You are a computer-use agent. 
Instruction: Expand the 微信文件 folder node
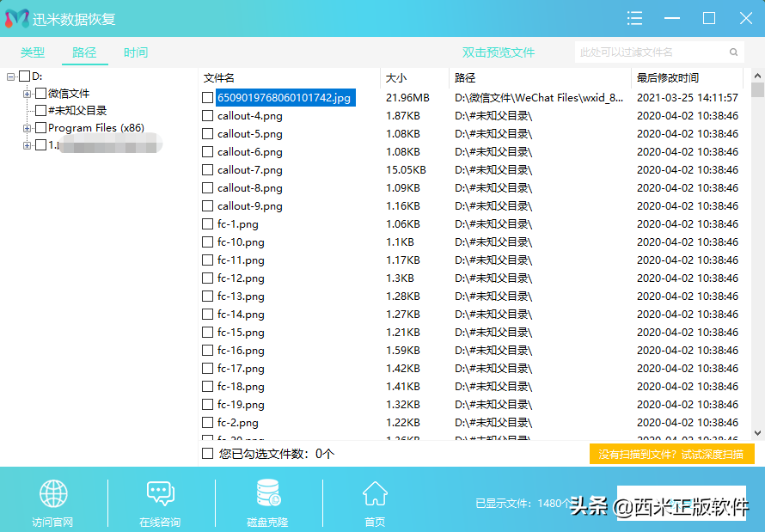click(28, 94)
